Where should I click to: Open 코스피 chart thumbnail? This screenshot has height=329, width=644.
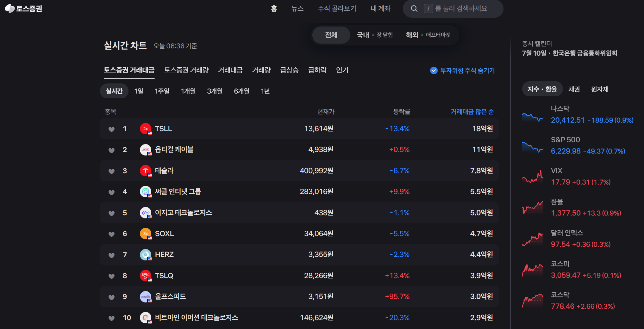(533, 270)
